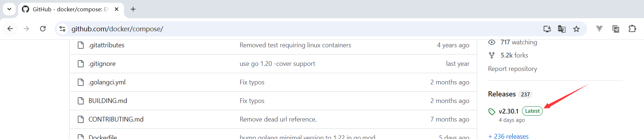The height and width of the screenshot is (139, 644).
Task: Close the GitHub docker/compose tab
Action: coord(117,9)
